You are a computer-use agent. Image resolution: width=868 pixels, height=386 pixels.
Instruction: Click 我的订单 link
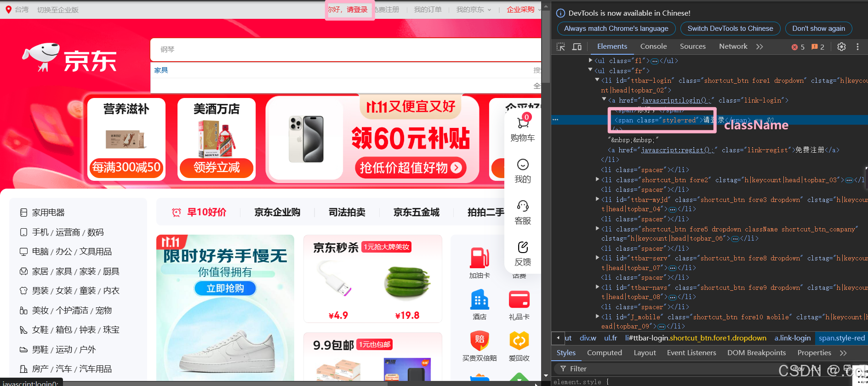[x=428, y=10]
